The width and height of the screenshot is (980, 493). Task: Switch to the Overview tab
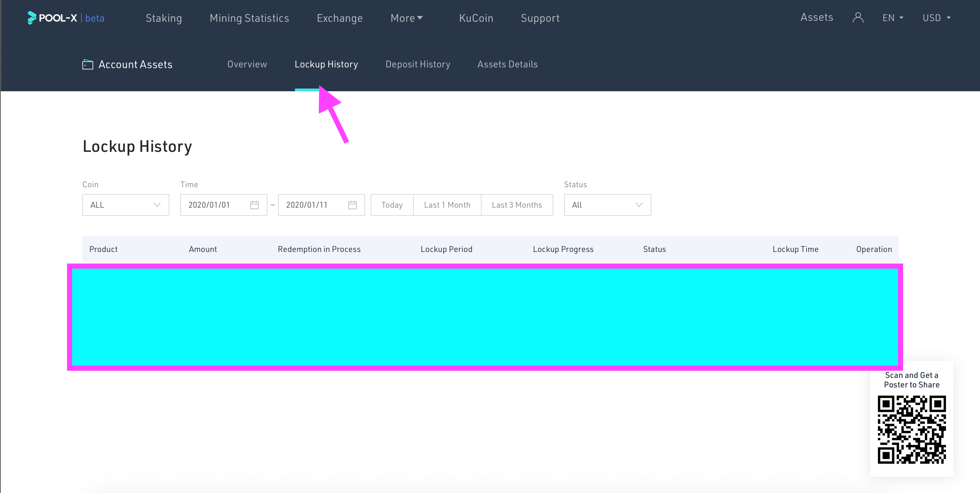(x=247, y=64)
